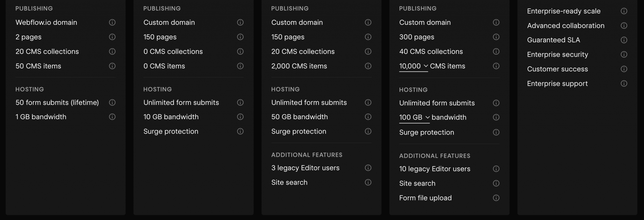Click info icon in the 10,000 CMS items row
Image resolution: width=644 pixels, height=220 pixels.
point(496,66)
